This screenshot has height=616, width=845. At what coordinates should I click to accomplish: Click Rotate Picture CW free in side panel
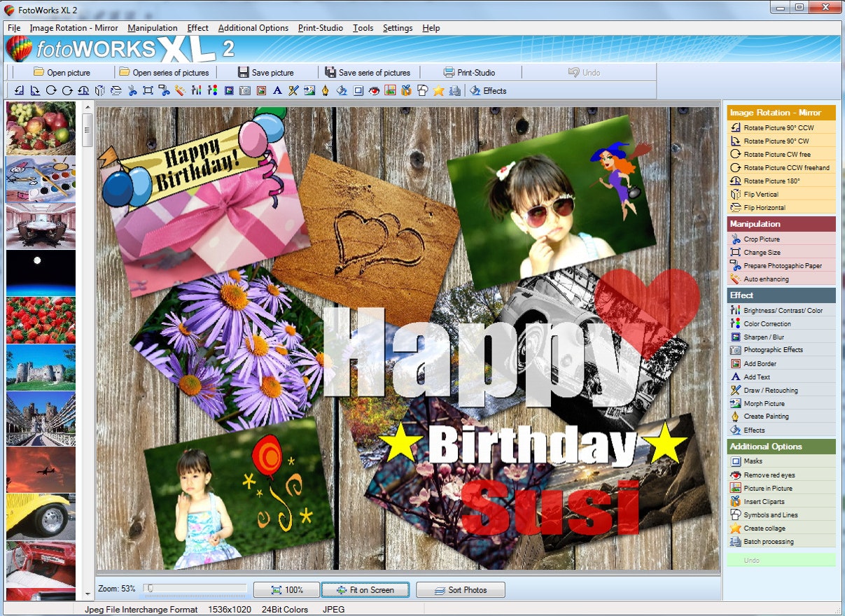click(x=781, y=154)
